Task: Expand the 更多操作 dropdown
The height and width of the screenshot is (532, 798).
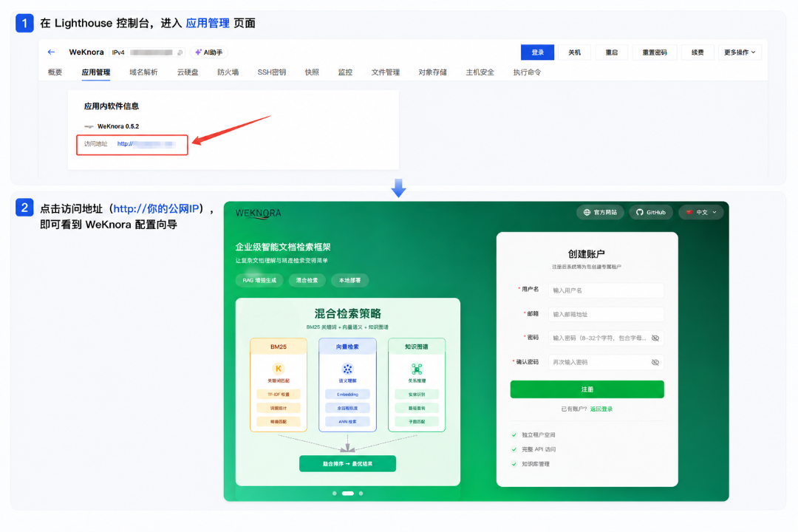Action: pyautogui.click(x=740, y=52)
